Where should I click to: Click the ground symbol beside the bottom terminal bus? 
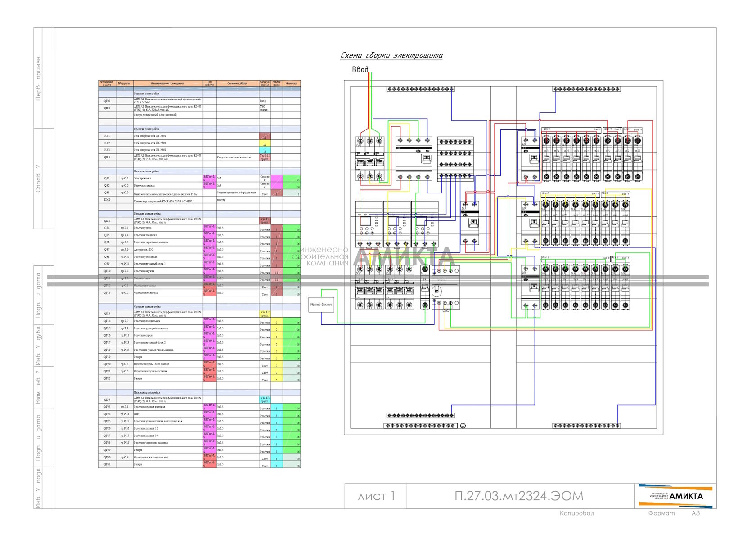click(x=463, y=426)
